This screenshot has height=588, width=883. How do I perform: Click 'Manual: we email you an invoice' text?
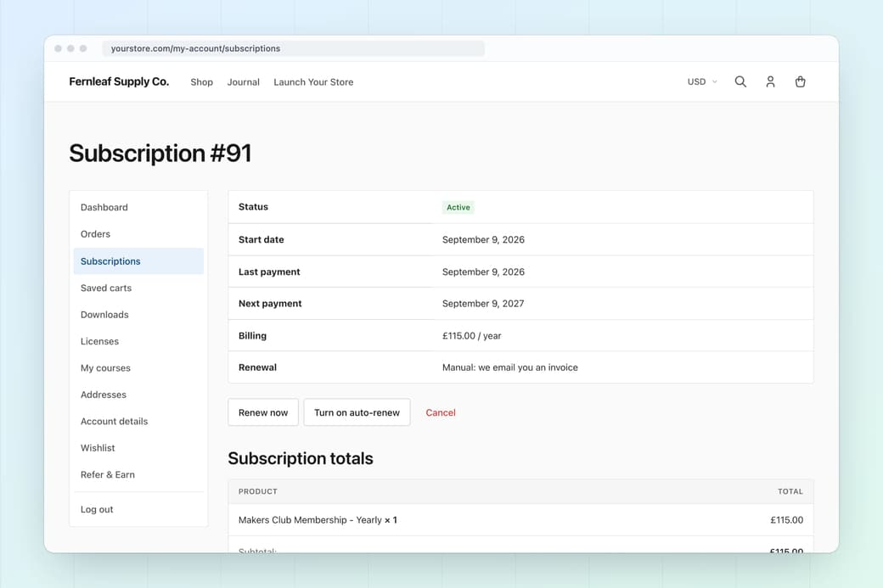509,367
